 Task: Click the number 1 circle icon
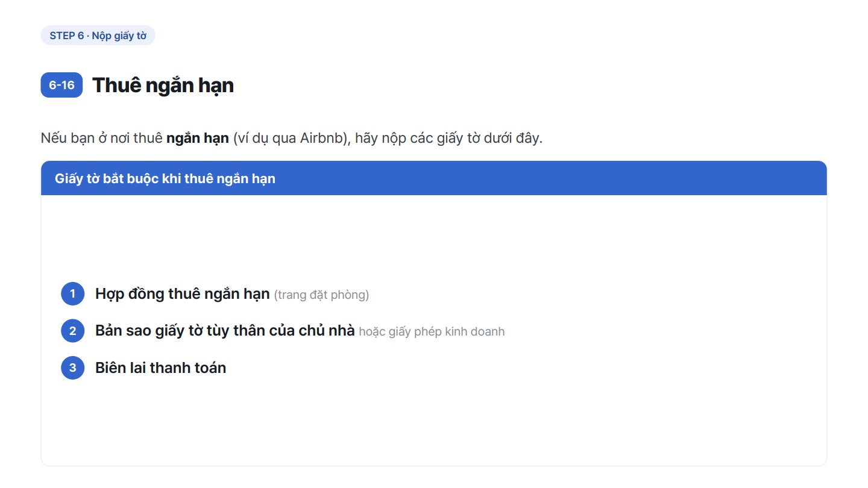click(x=73, y=294)
